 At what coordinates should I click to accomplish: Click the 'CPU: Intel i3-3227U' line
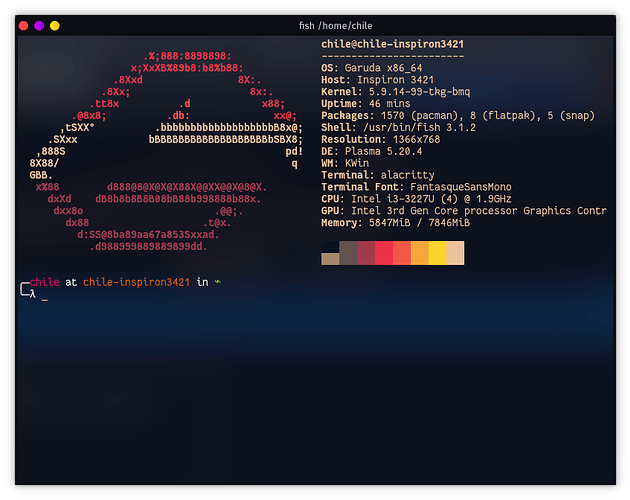click(x=416, y=199)
